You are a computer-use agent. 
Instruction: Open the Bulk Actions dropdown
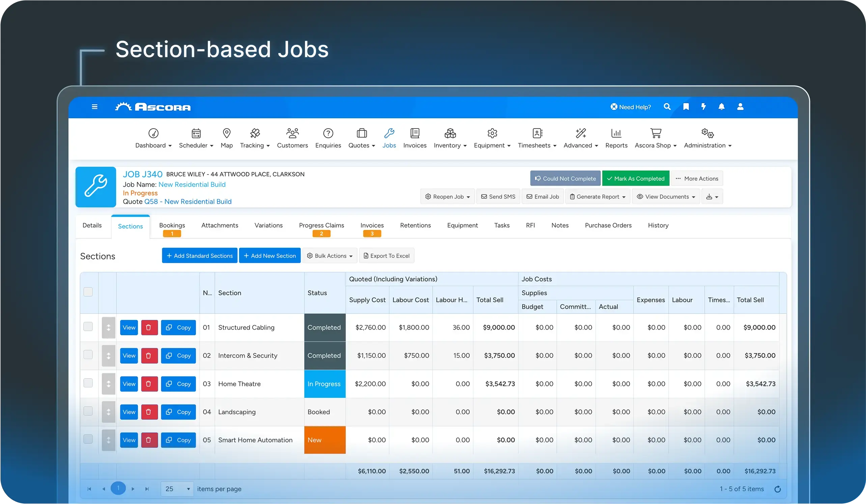(x=329, y=256)
